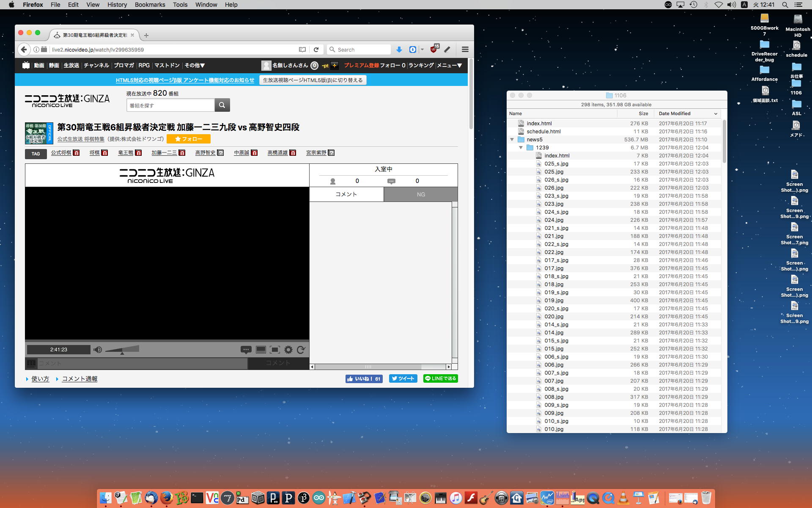Open the その他 dropdown in nav bar
812x508 pixels.
195,65
